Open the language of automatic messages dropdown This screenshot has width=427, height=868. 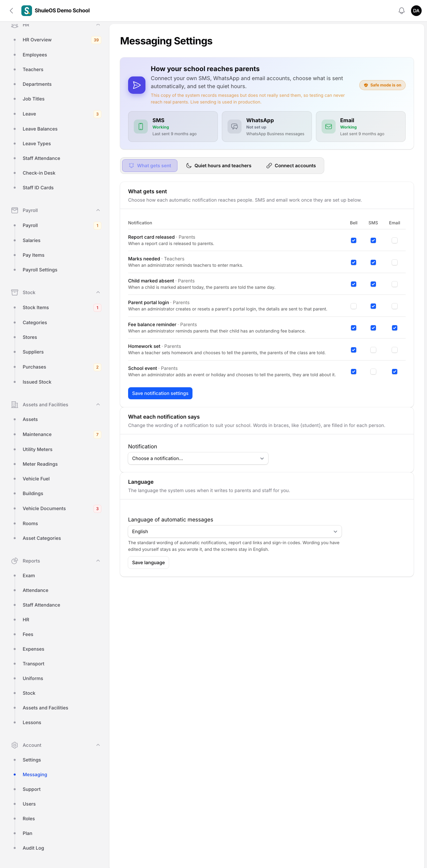pos(235,531)
